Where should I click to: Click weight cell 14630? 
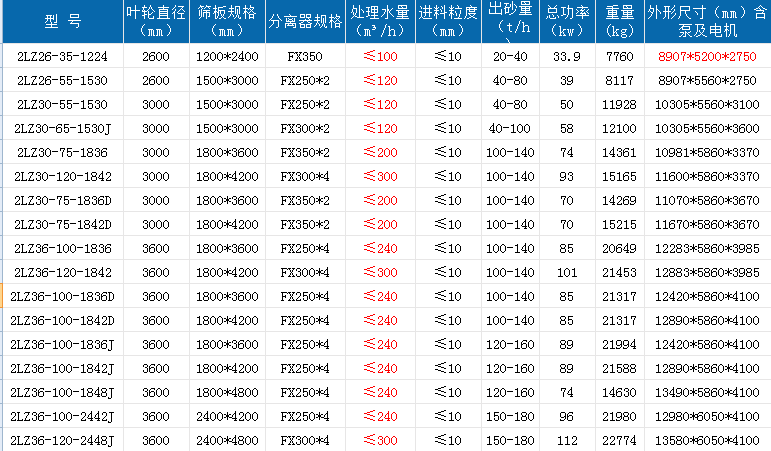[x=620, y=392]
